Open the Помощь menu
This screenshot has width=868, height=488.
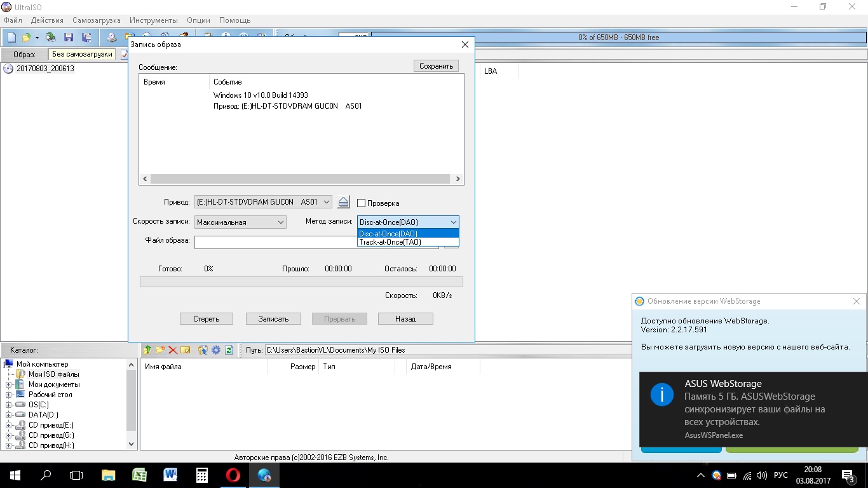click(235, 20)
